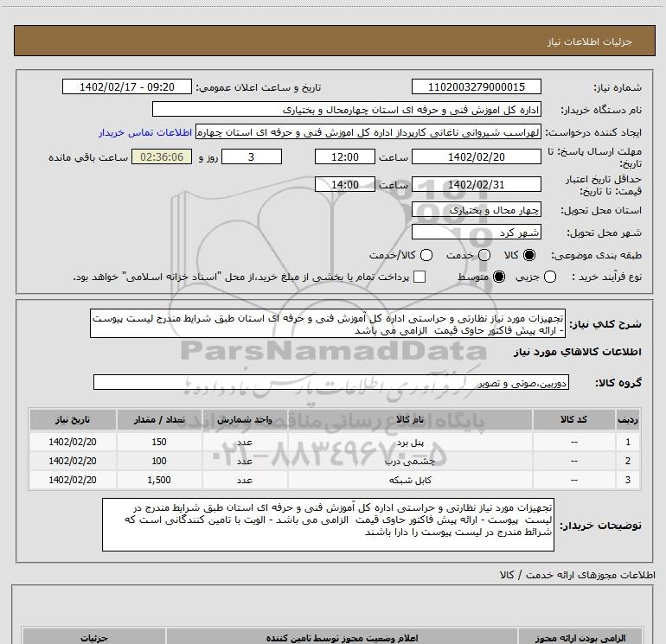Click the جزئیات اطلاعات نیاز page title

(x=590, y=41)
